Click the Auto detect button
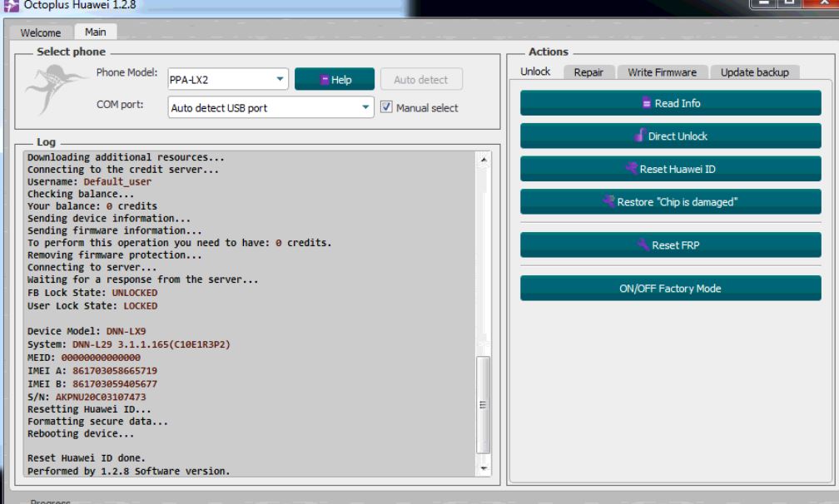 click(421, 80)
